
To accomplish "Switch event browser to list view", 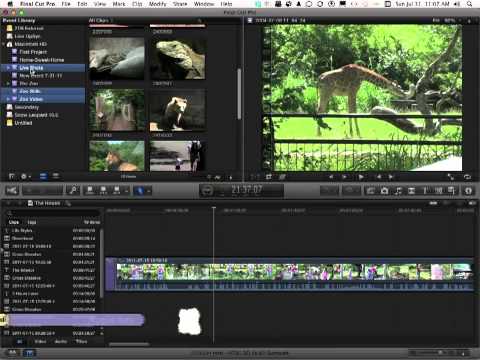I will click(56, 176).
